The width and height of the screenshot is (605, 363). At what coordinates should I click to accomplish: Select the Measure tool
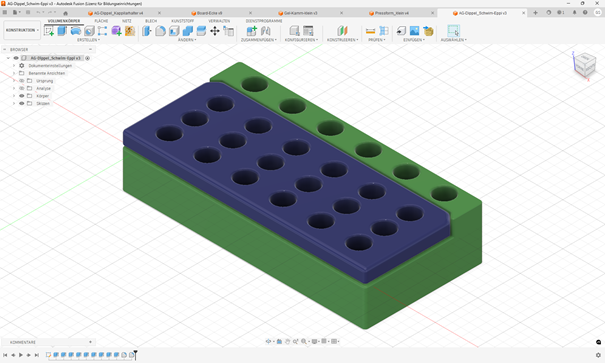tap(370, 31)
